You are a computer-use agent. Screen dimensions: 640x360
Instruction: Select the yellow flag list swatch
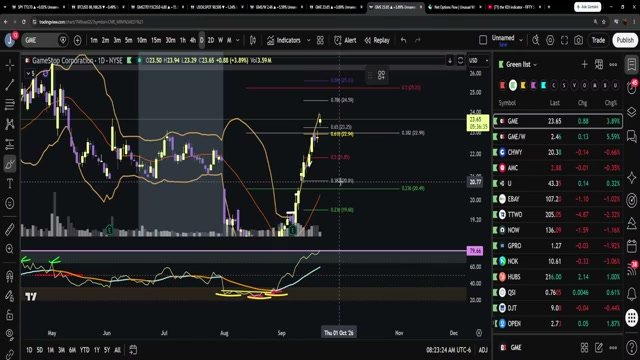click(x=523, y=85)
